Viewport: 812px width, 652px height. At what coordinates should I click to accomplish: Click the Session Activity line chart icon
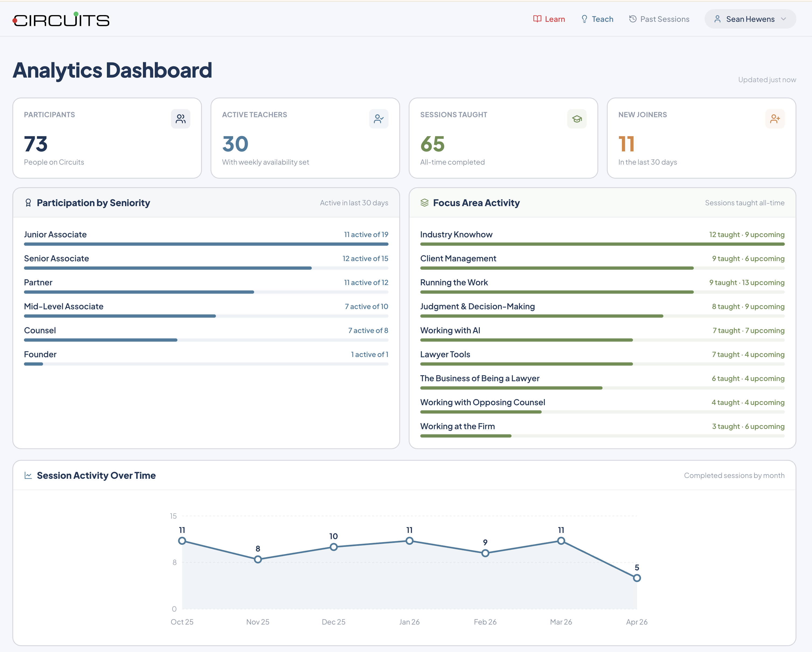[28, 476]
